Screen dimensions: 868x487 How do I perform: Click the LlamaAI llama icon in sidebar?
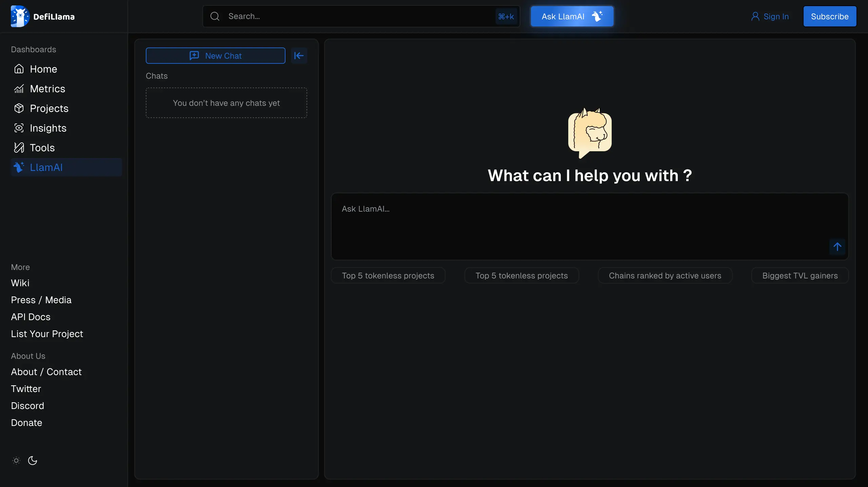point(19,167)
